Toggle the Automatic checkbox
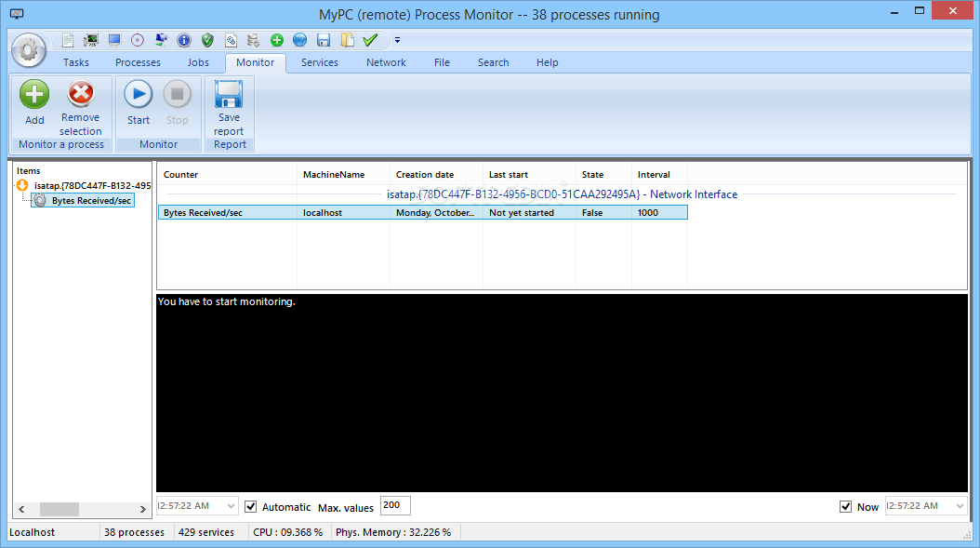The width and height of the screenshot is (980, 548). click(x=251, y=507)
